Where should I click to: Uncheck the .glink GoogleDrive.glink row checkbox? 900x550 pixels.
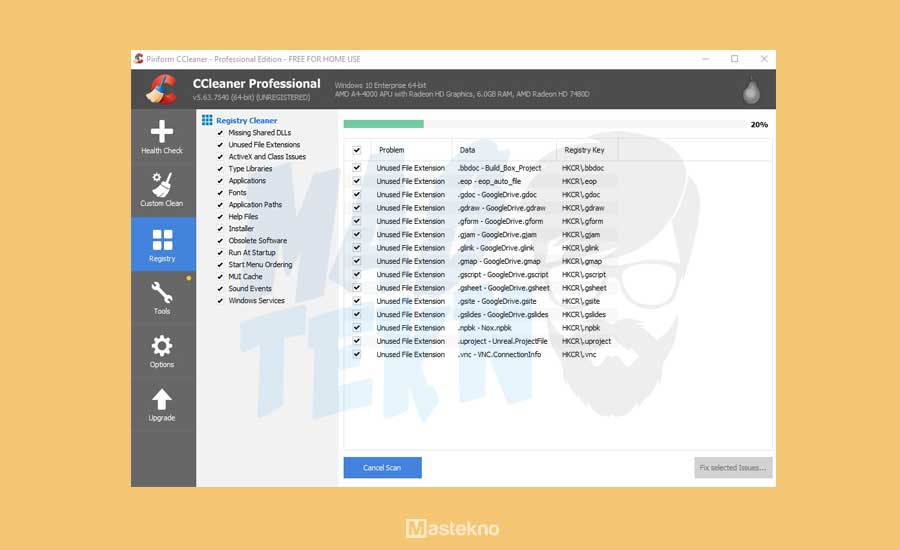357,247
